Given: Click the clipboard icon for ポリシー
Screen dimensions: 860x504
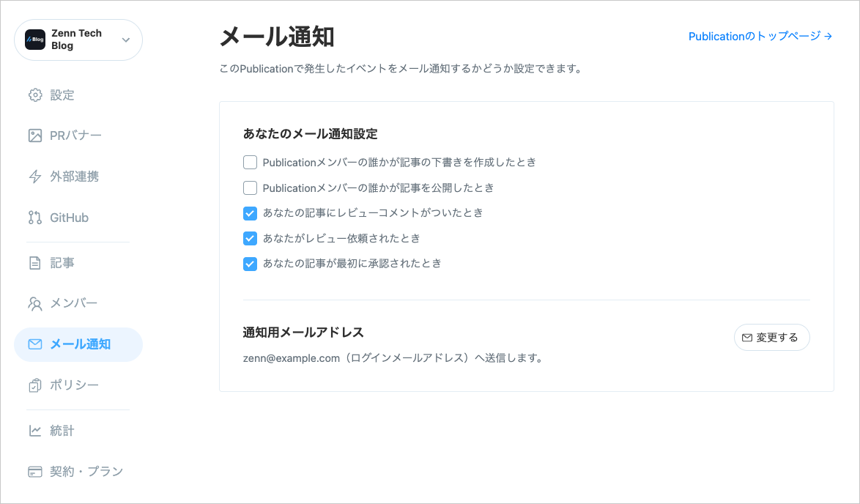Looking at the screenshot, I should (35, 385).
